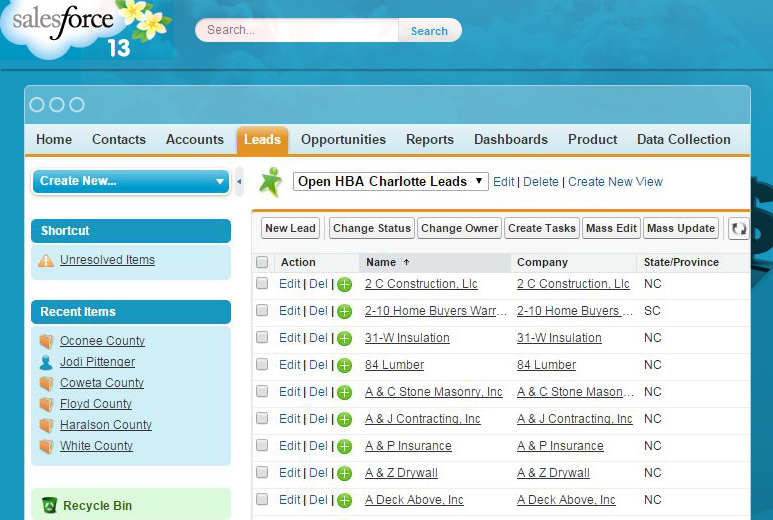Tick the checkbox for 2 C Construction, Llc

[262, 284]
